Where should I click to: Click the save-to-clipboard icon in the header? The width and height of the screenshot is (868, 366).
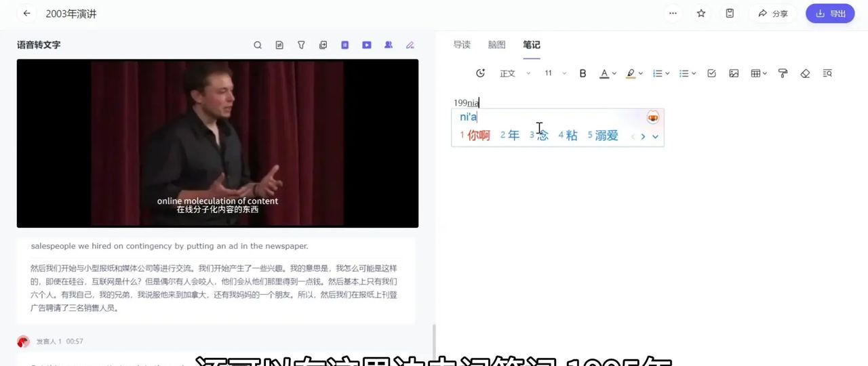point(730,14)
